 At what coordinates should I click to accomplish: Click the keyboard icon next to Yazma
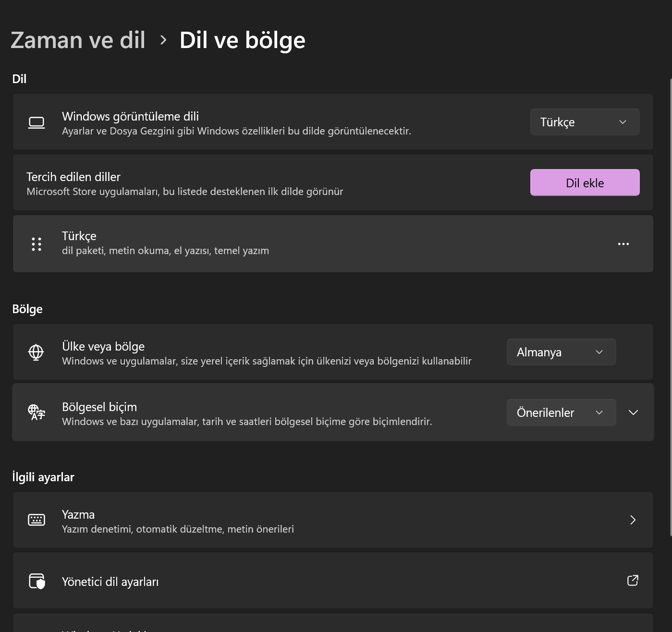click(37, 520)
